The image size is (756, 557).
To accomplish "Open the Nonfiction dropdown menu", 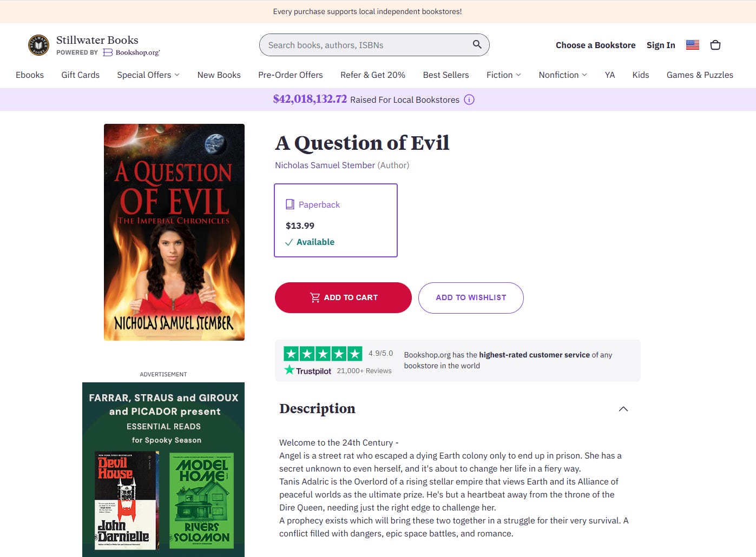I will [x=562, y=75].
